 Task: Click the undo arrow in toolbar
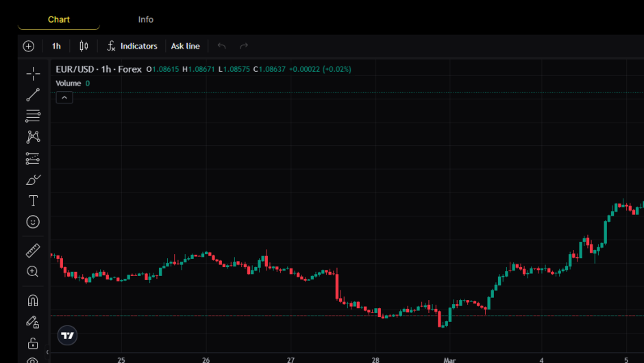pos(221,46)
